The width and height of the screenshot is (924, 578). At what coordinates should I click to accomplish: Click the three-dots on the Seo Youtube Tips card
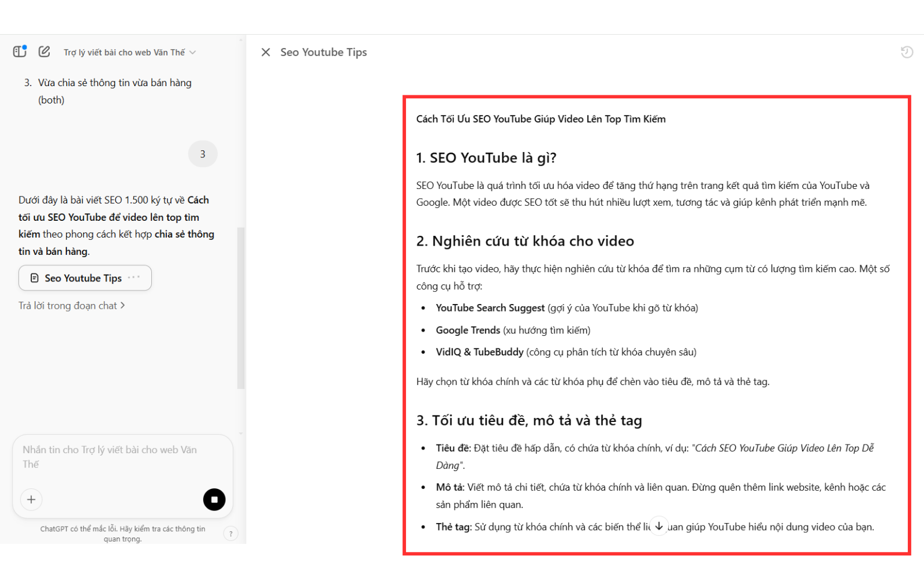(134, 277)
